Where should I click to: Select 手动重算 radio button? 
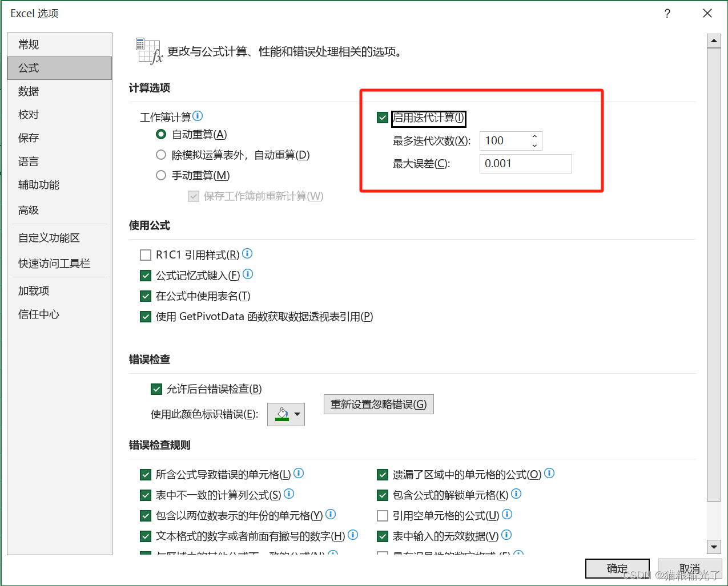coord(161,175)
